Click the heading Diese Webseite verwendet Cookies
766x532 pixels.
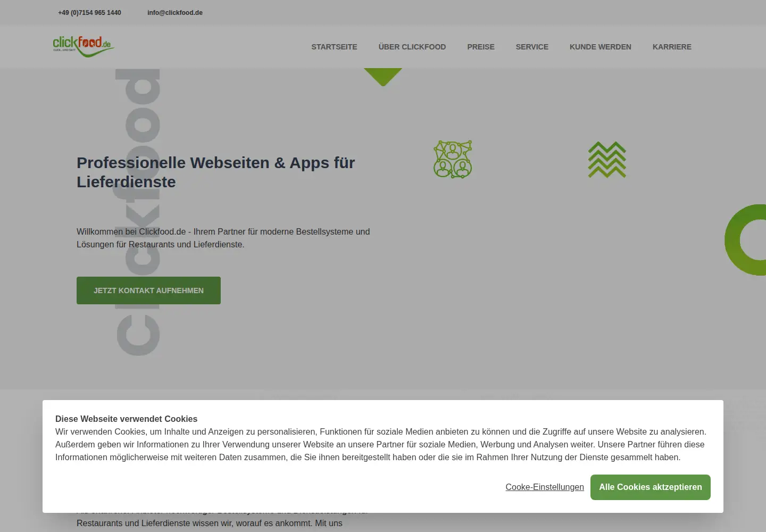[126, 419]
